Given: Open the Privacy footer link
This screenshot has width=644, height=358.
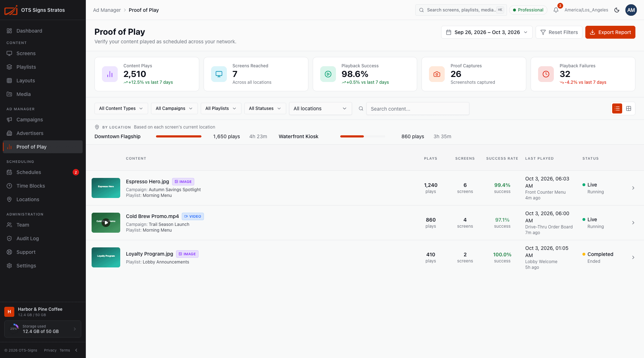Looking at the screenshot, I should [50, 350].
